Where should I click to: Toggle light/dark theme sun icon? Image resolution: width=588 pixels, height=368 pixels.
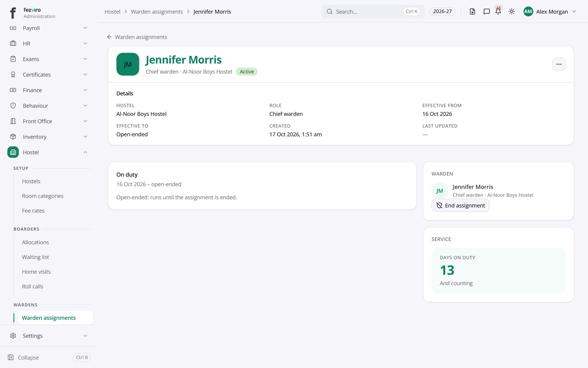tap(512, 11)
